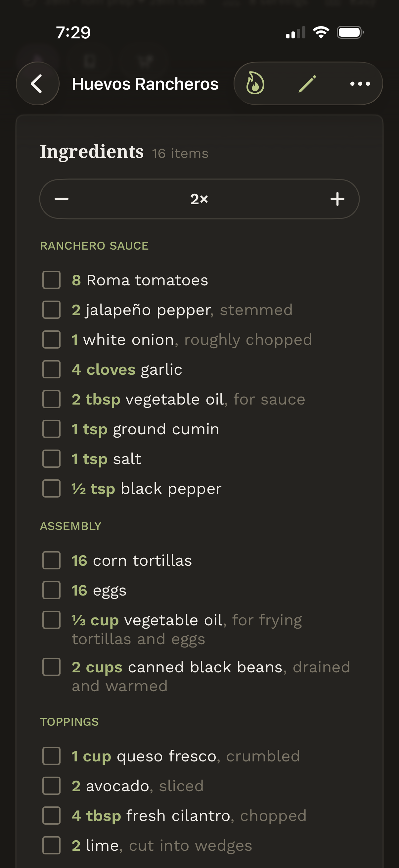Tap the back arrow button
This screenshot has height=868, width=399.
[x=38, y=83]
